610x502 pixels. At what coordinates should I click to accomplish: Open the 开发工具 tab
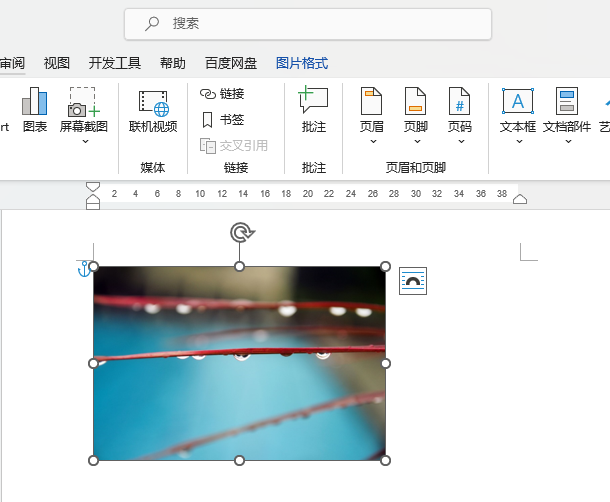pos(115,63)
